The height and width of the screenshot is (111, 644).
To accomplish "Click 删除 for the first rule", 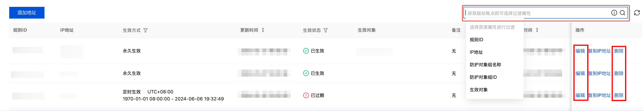I will point(619,51).
